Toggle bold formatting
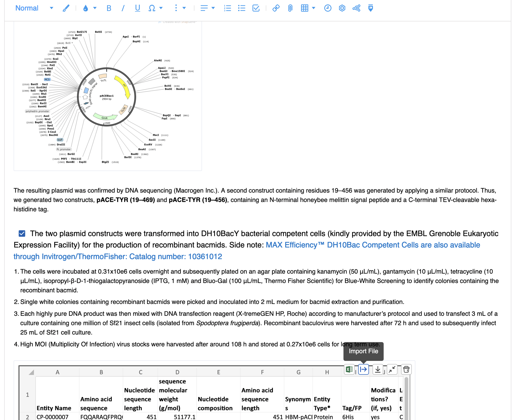This screenshot has width=516, height=420. click(109, 8)
